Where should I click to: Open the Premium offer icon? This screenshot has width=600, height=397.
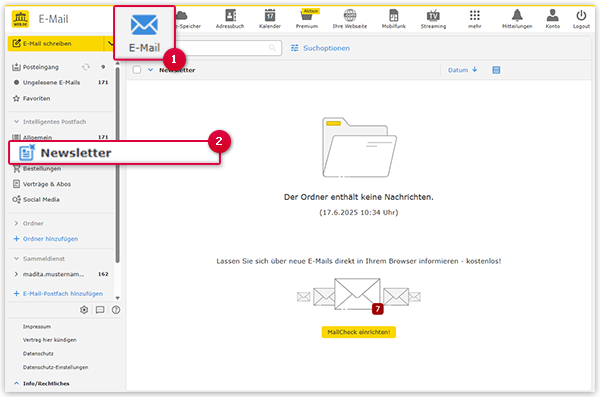tap(307, 19)
